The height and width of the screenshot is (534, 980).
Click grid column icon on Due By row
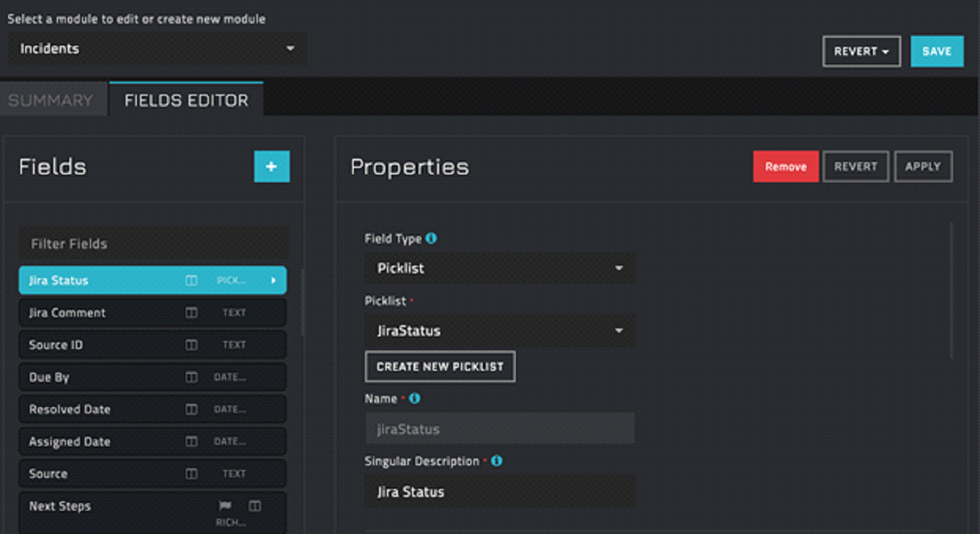191,377
